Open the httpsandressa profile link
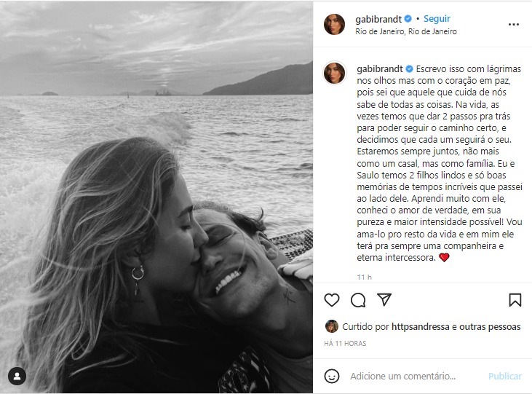Screen dimensions: 532x394 tap(421, 327)
